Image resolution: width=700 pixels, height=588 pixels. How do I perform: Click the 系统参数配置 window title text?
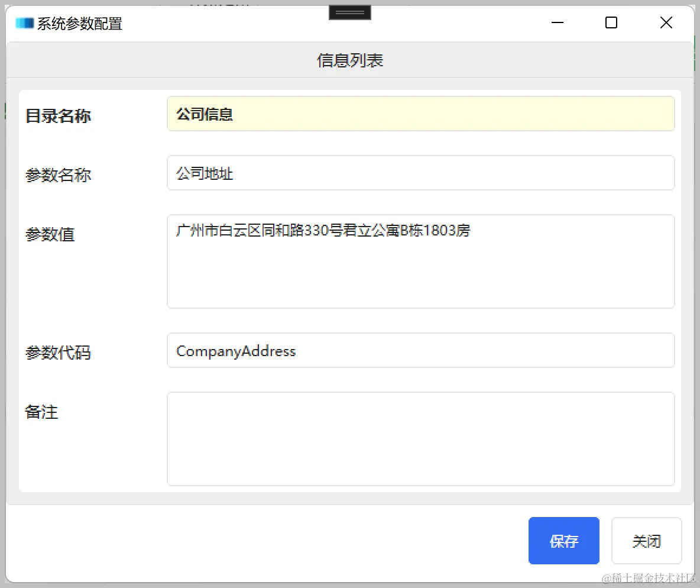pyautogui.click(x=79, y=24)
